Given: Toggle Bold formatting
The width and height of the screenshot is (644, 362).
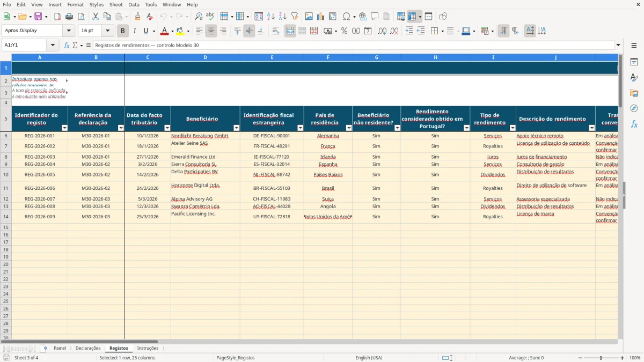Looking at the screenshot, I should pyautogui.click(x=122, y=31).
